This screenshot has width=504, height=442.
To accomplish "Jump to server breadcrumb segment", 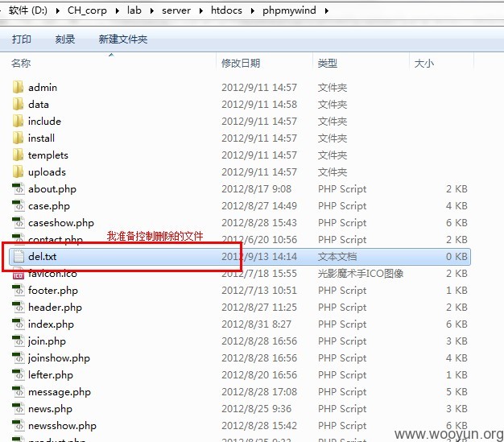I will point(176,10).
